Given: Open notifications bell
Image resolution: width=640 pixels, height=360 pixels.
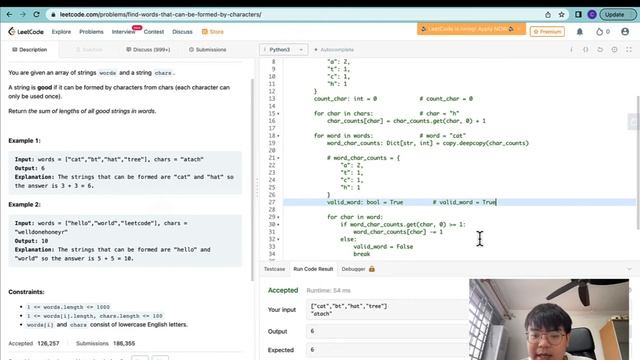Looking at the screenshot, I should pyautogui.click(x=580, y=31).
